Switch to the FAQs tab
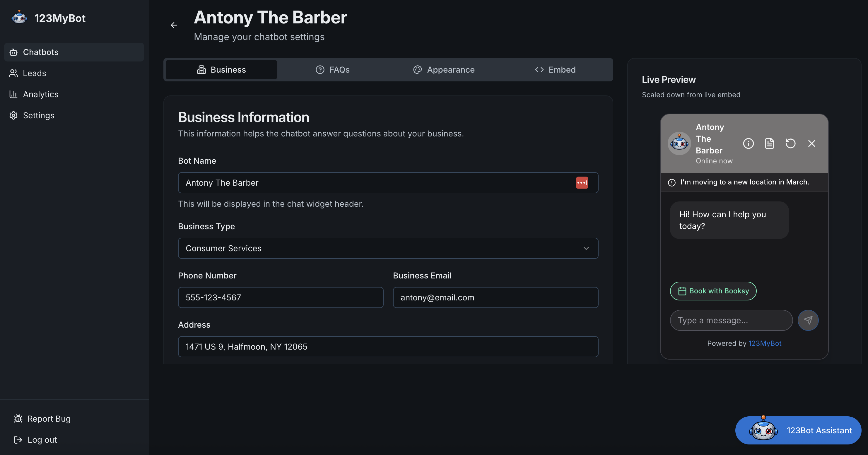The width and height of the screenshot is (868, 455). [333, 70]
